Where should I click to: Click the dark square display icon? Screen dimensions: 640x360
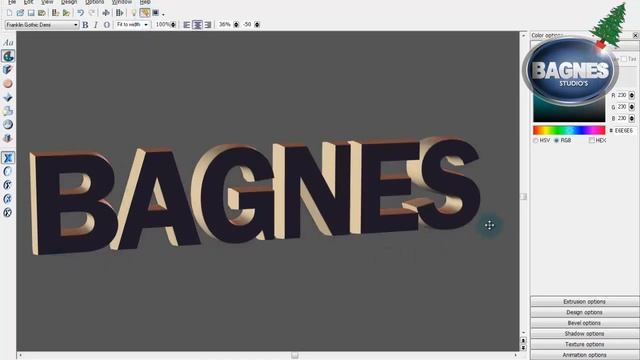click(156, 13)
